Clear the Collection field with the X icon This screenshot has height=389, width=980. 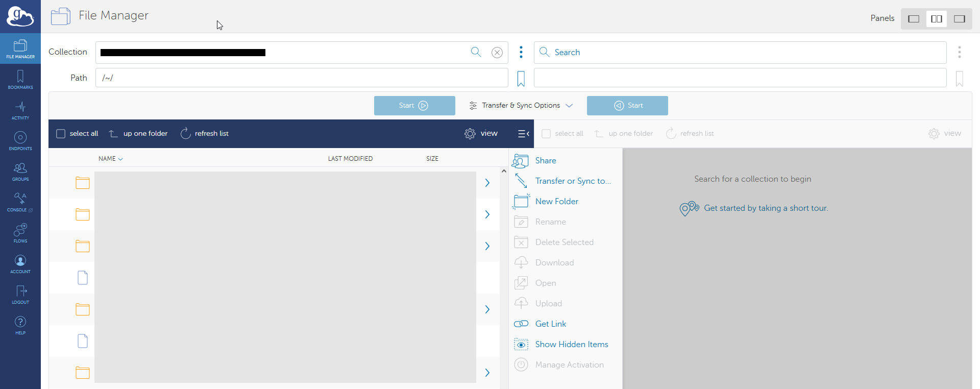click(497, 53)
